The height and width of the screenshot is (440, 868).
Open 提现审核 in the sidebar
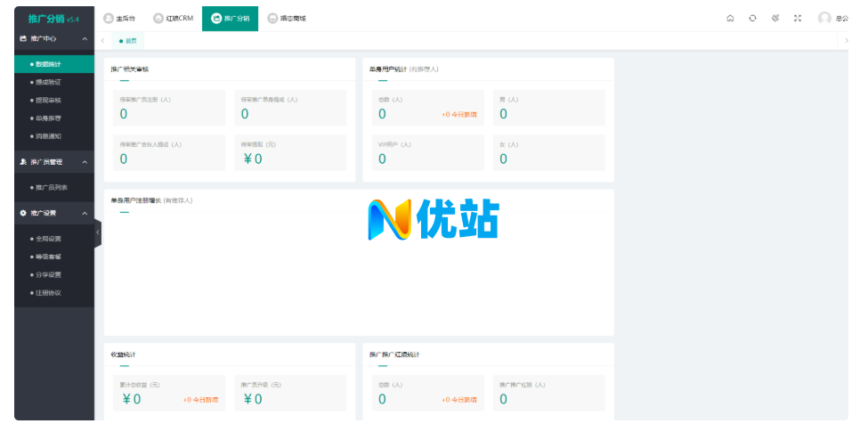pos(48,101)
